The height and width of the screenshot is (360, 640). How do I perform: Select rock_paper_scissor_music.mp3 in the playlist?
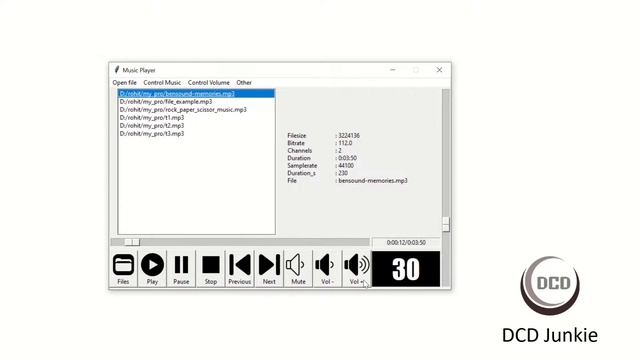[x=196, y=109]
